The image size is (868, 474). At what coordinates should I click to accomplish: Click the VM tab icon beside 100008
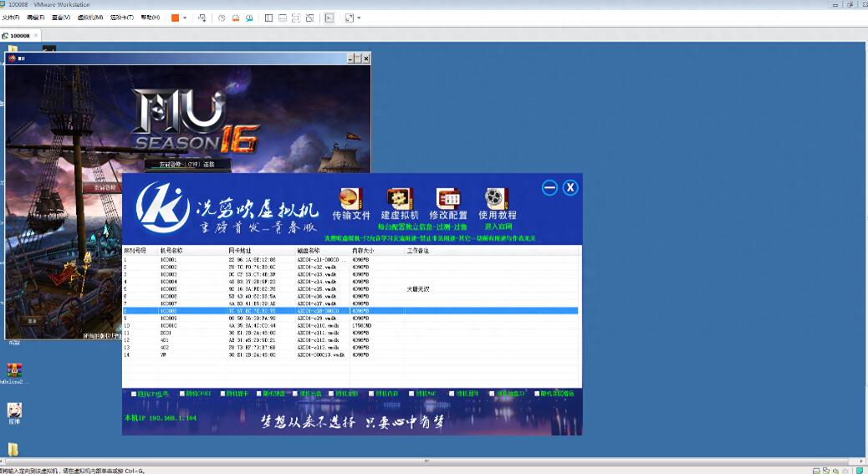5,35
